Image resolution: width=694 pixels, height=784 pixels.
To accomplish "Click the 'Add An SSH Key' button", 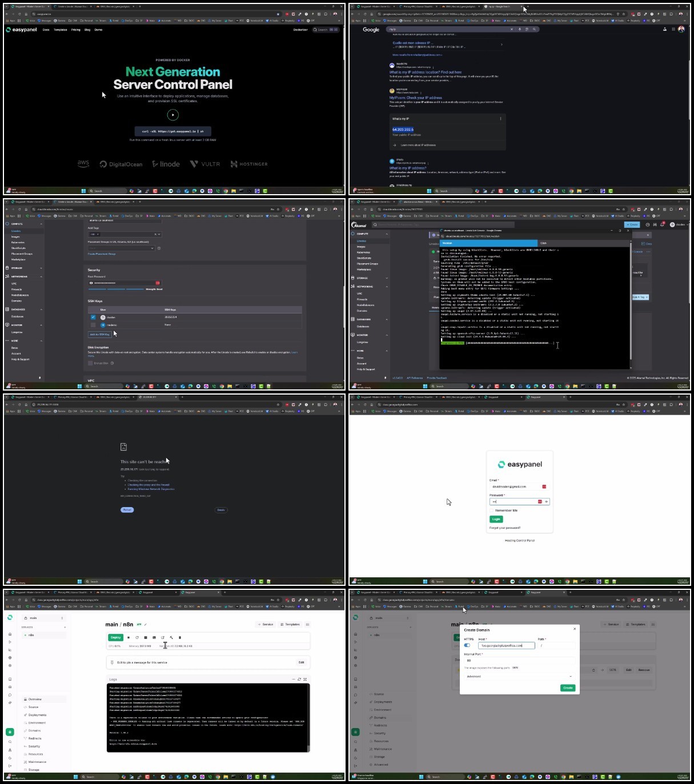I will [x=99, y=334].
